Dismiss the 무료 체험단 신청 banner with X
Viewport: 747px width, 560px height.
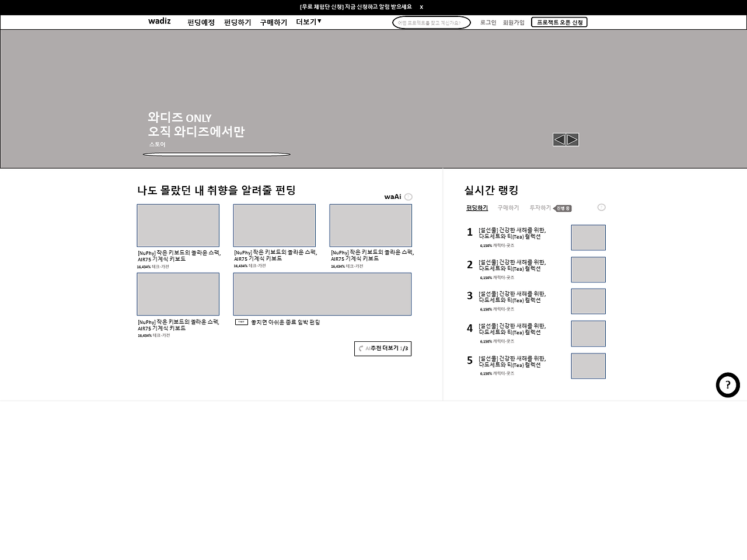coord(421,6)
